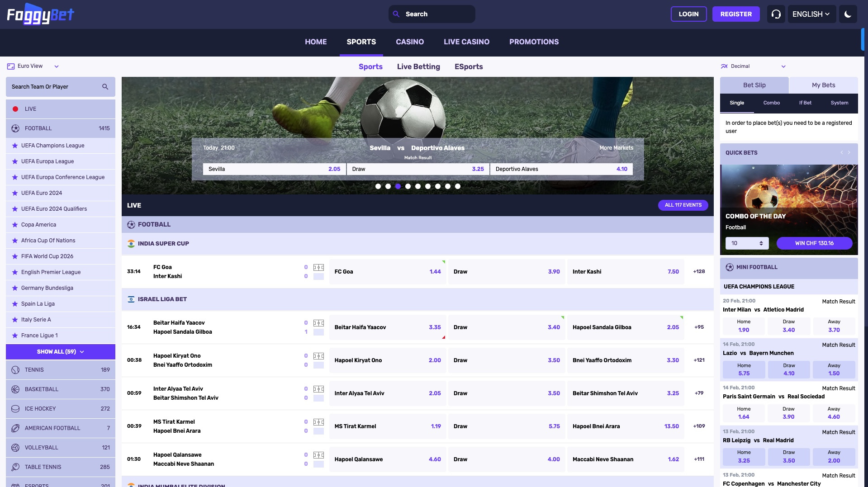Toggle the star next to Italy Serie A

pyautogui.click(x=14, y=319)
